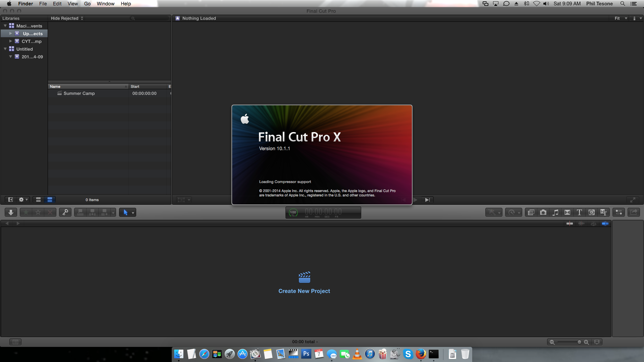Screen dimensions: 644x362
Task: Toggle the Inspector panel
Action: (x=619, y=213)
